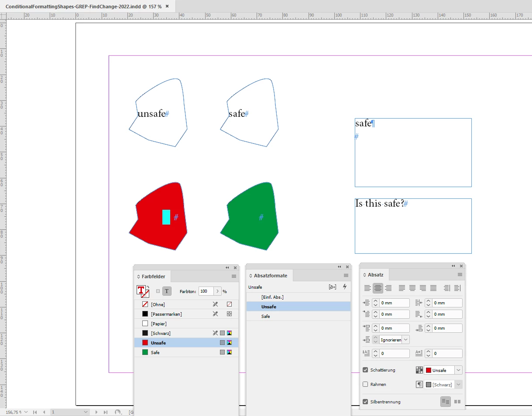Image resolution: width=532 pixels, height=416 pixels.
Task: Open the preflight status icon in the status bar
Action: (118, 412)
